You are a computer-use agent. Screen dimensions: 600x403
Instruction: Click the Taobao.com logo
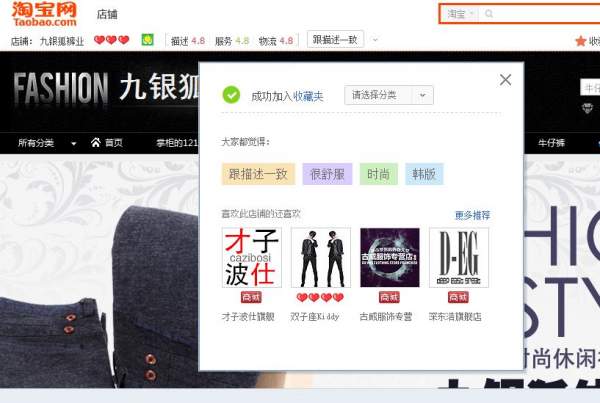coord(44,14)
